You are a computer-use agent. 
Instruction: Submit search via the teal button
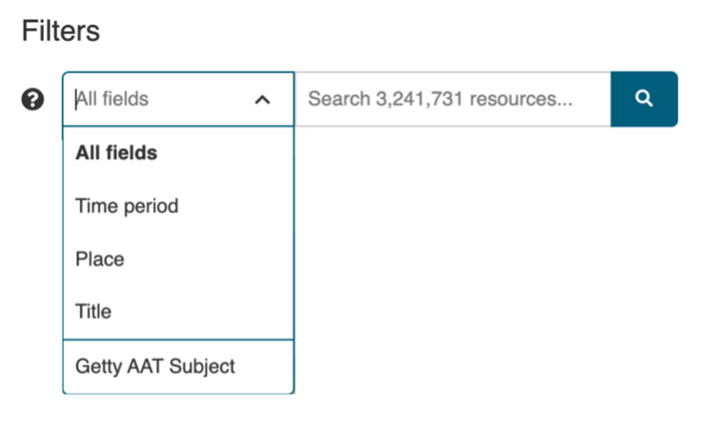coord(644,99)
